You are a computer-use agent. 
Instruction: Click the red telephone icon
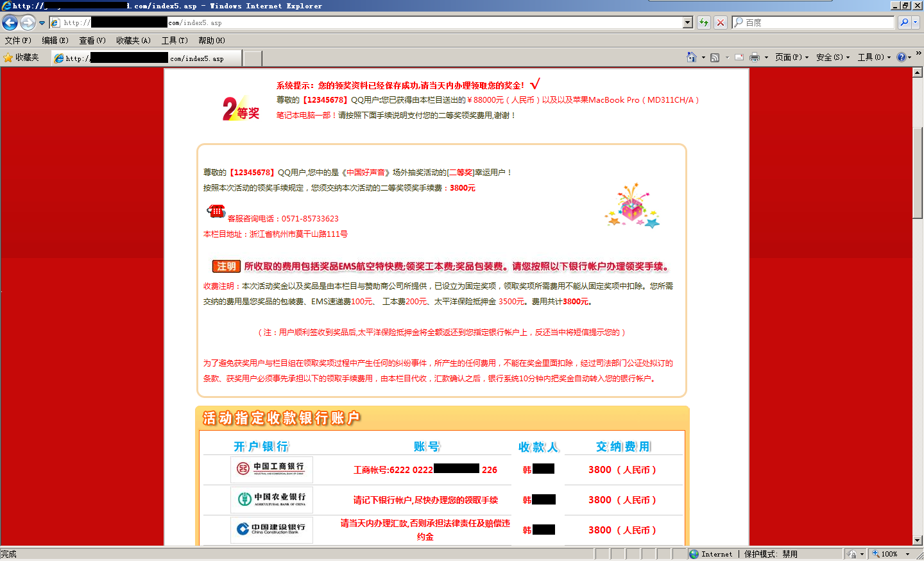tap(216, 211)
